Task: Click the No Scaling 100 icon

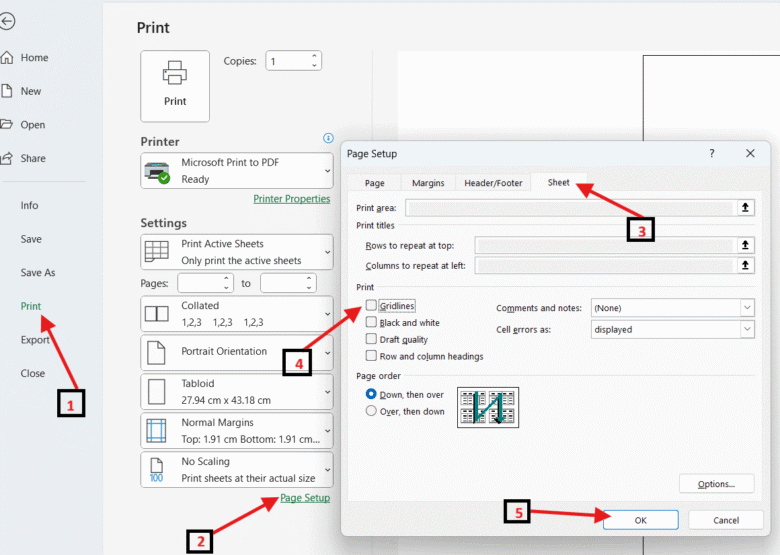Action: (x=156, y=470)
